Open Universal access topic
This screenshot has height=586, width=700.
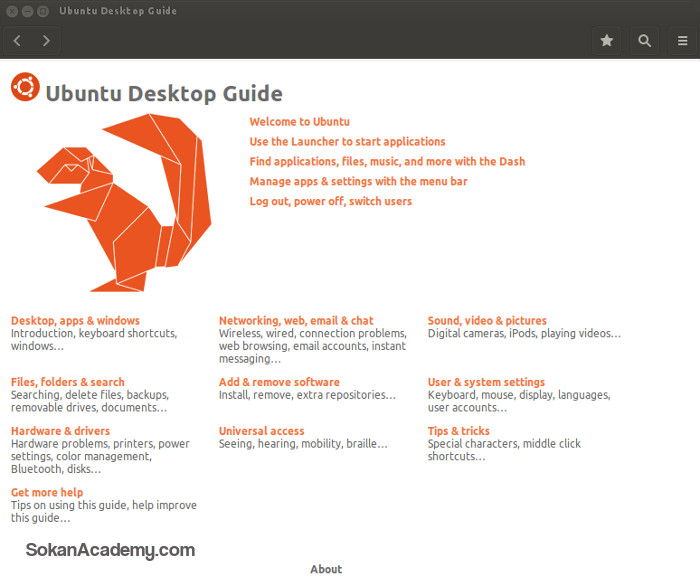(x=261, y=431)
